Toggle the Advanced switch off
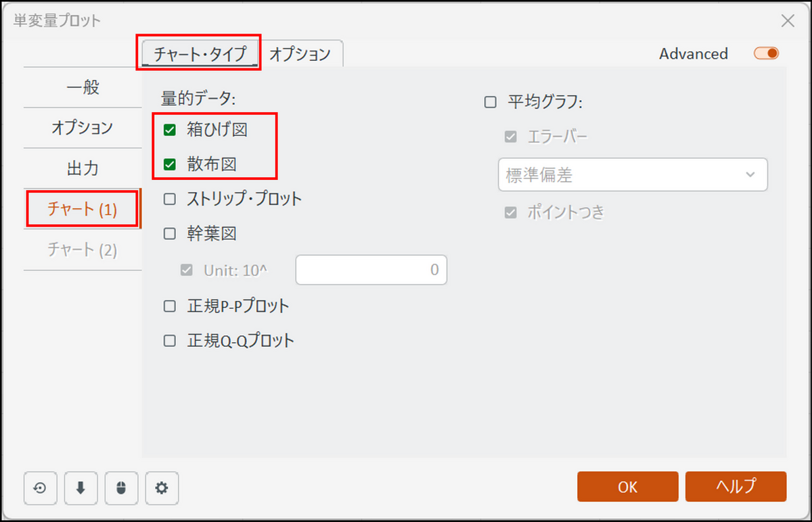The height and width of the screenshot is (522, 812). tap(767, 53)
